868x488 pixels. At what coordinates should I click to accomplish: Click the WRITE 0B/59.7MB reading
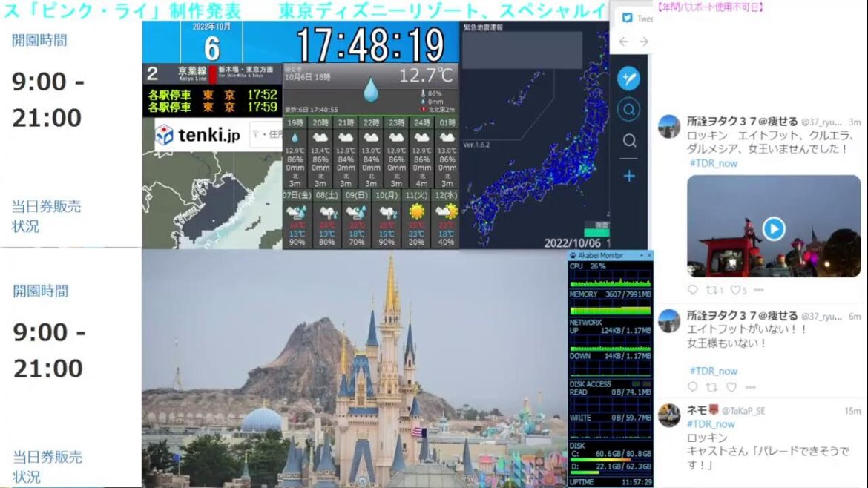pos(611,418)
